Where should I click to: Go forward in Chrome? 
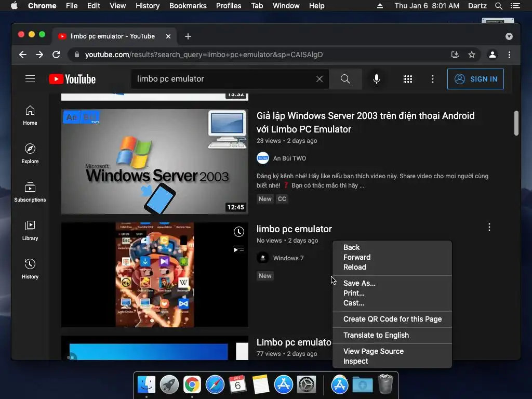(x=39, y=55)
